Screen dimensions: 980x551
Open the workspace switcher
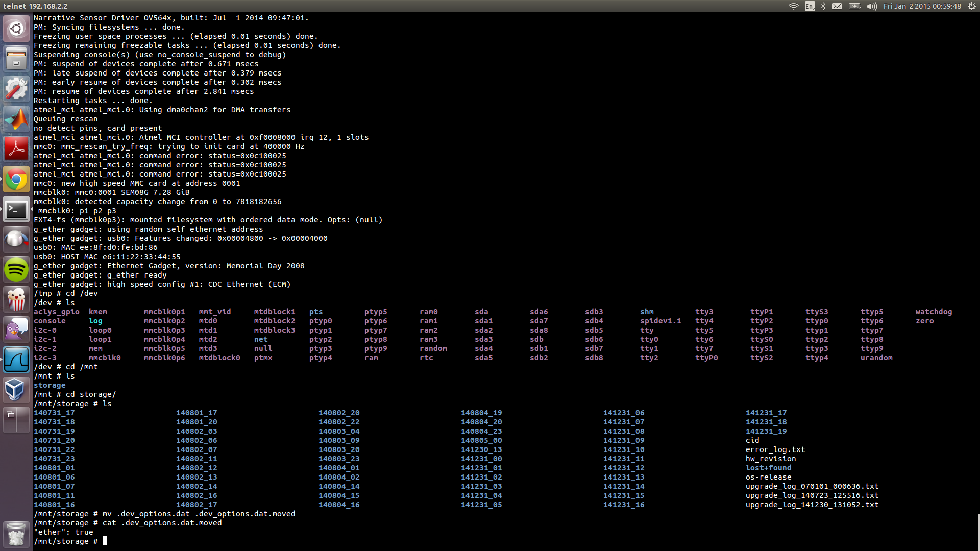(16, 420)
